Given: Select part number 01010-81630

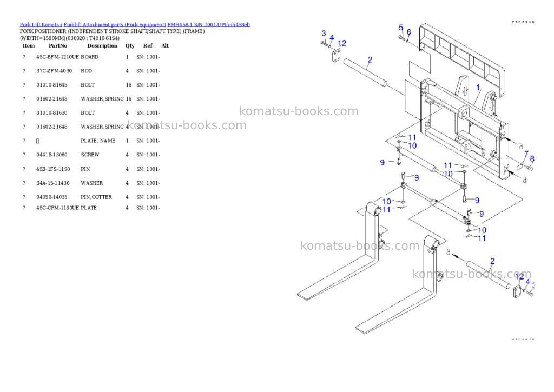Looking at the screenshot, I should [x=51, y=113].
